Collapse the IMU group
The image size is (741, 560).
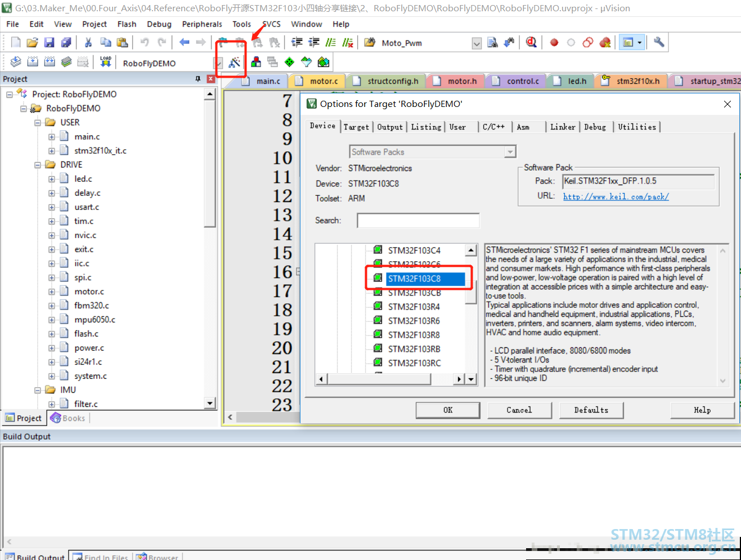coord(38,390)
